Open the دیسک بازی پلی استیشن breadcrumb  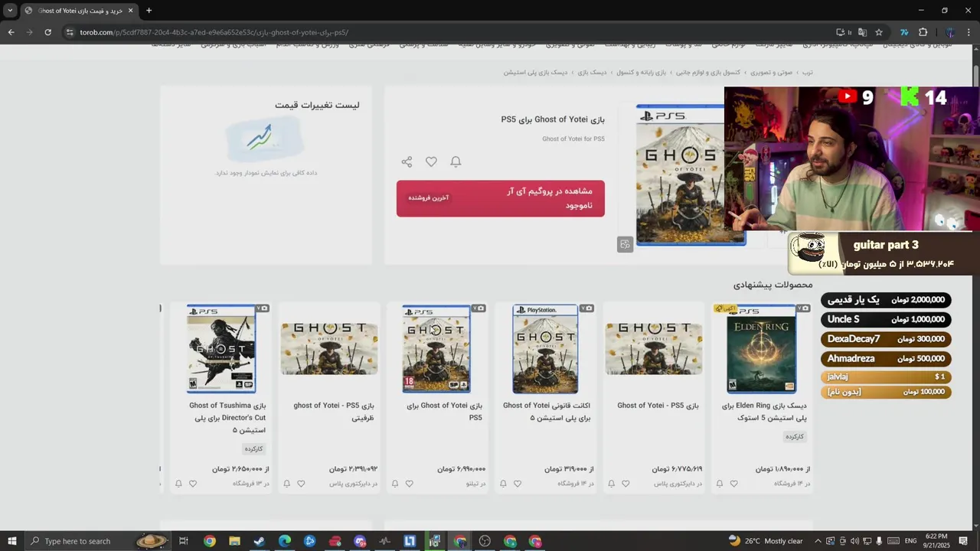coord(535,73)
